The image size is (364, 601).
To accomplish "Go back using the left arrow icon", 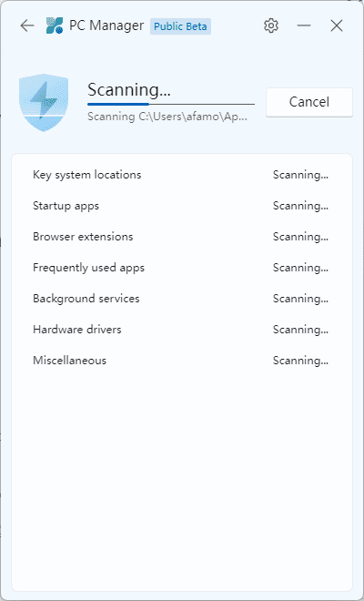I will 27,25.
